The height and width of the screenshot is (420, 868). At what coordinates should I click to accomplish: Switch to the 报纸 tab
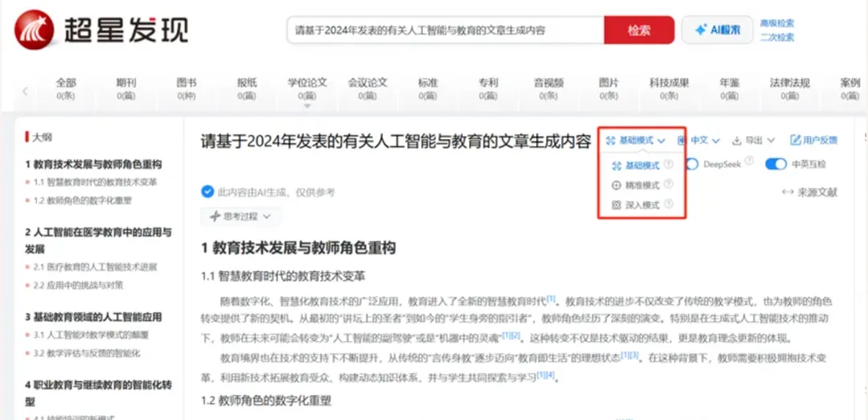(247, 89)
